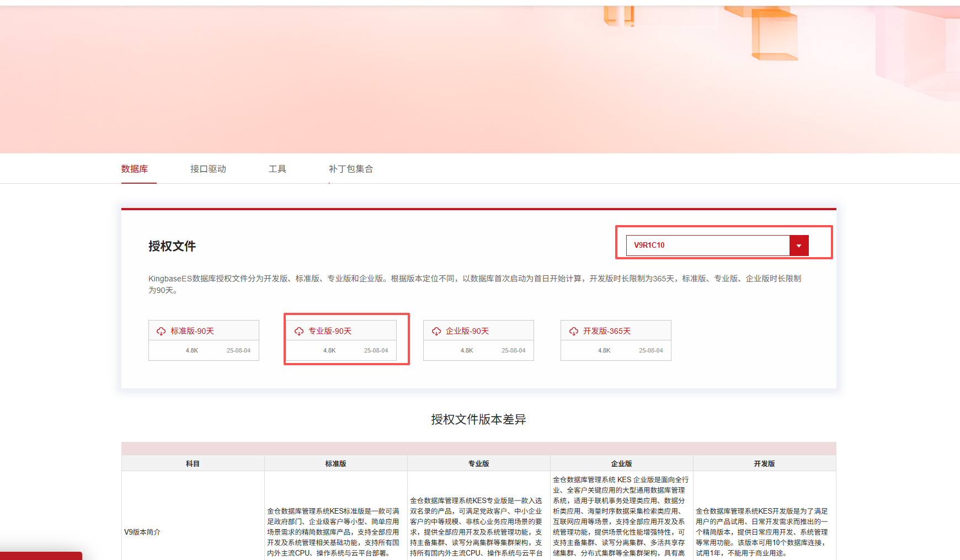Open the red version dropdown arrow
This screenshot has height=560, width=960.
point(798,246)
